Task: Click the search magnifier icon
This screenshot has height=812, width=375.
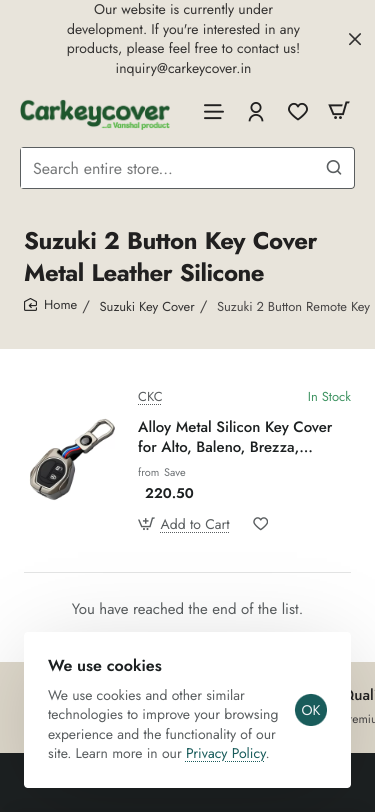Action: point(334,167)
